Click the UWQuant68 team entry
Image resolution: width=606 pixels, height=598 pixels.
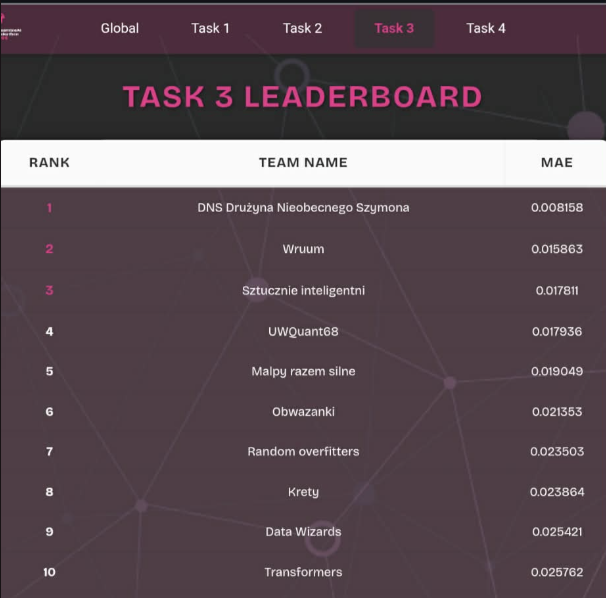pos(303,331)
